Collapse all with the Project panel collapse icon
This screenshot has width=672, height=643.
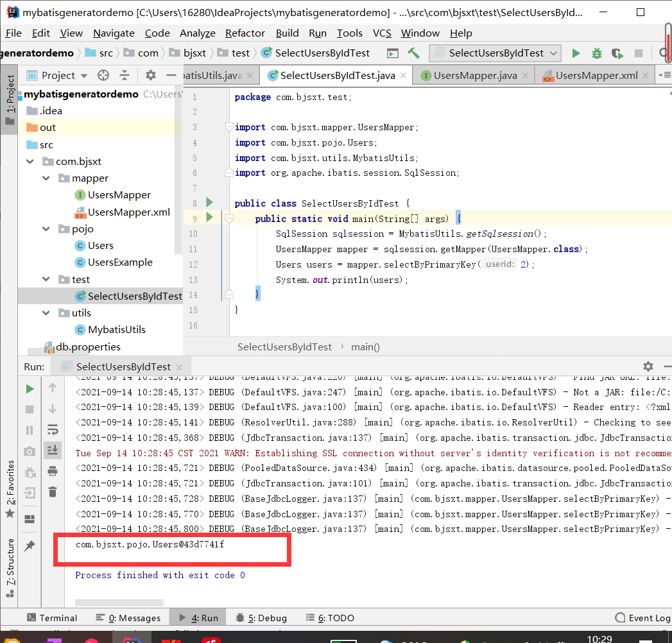tap(125, 75)
